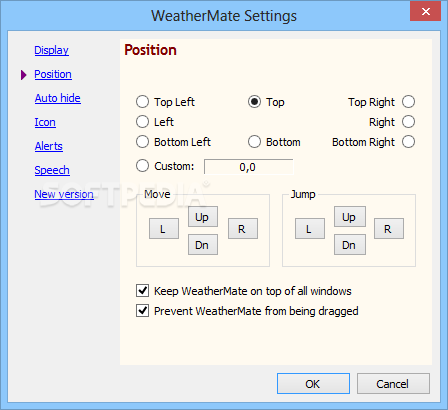Image resolution: width=448 pixels, height=410 pixels.
Task: Click Up in the Jump group
Action: tap(350, 217)
